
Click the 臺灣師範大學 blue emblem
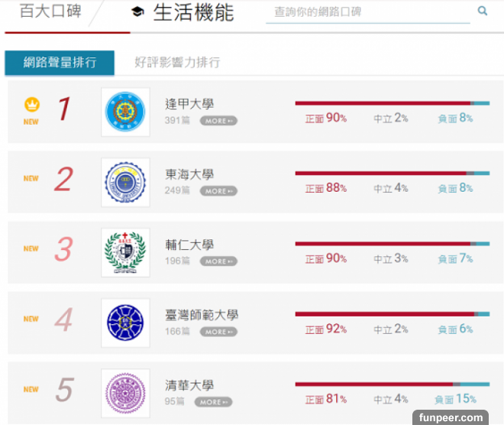[x=125, y=323]
